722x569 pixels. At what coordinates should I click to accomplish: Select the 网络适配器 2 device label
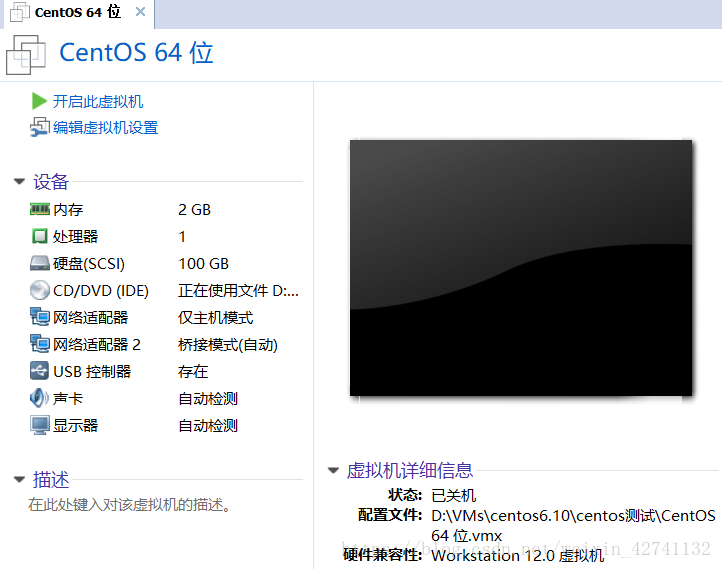click(97, 344)
